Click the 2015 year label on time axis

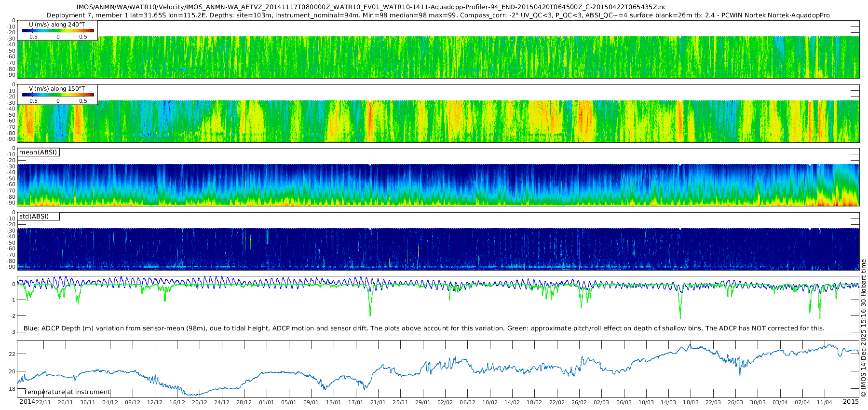point(851,402)
